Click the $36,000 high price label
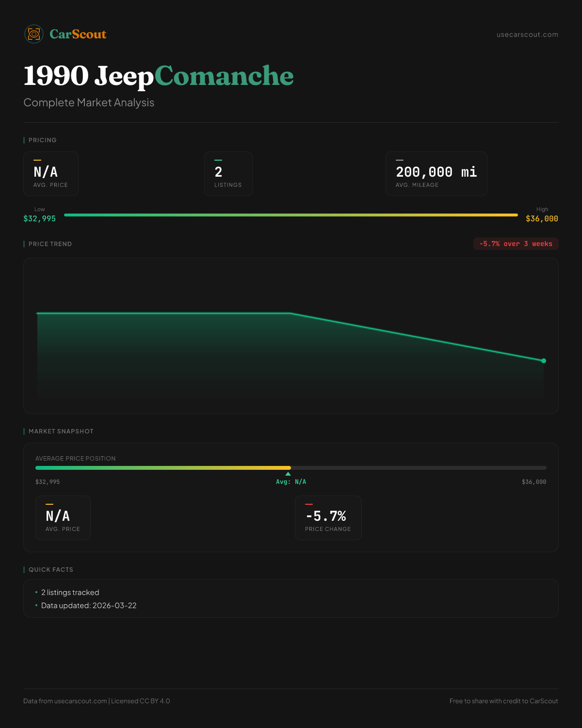This screenshot has width=582, height=728. pyautogui.click(x=542, y=218)
